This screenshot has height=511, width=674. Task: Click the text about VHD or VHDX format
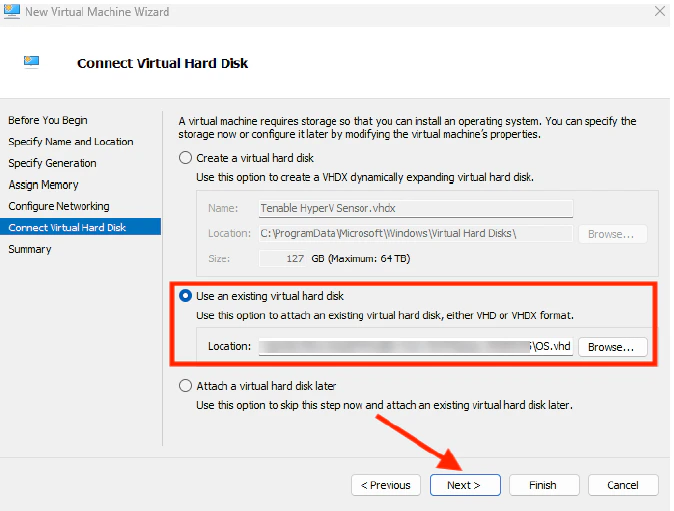(385, 315)
